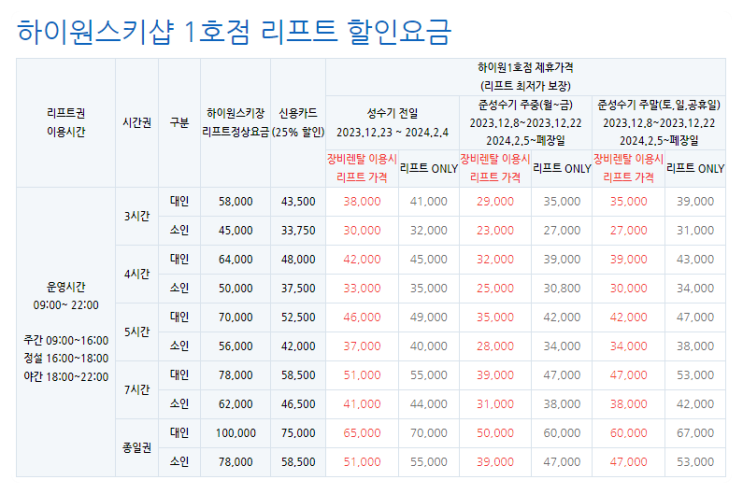Screen dimensions: 743x494
Task: Click the 75,000 credit card price
Action: click(x=298, y=433)
